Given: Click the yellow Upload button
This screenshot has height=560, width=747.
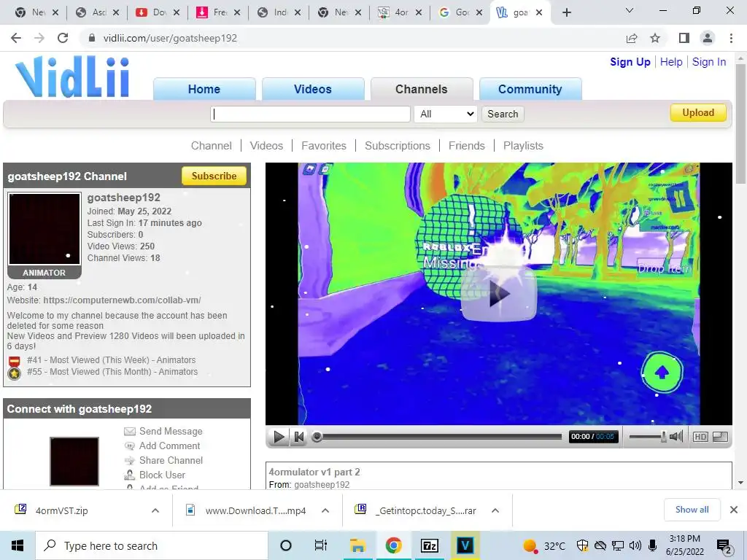Looking at the screenshot, I should [x=698, y=113].
